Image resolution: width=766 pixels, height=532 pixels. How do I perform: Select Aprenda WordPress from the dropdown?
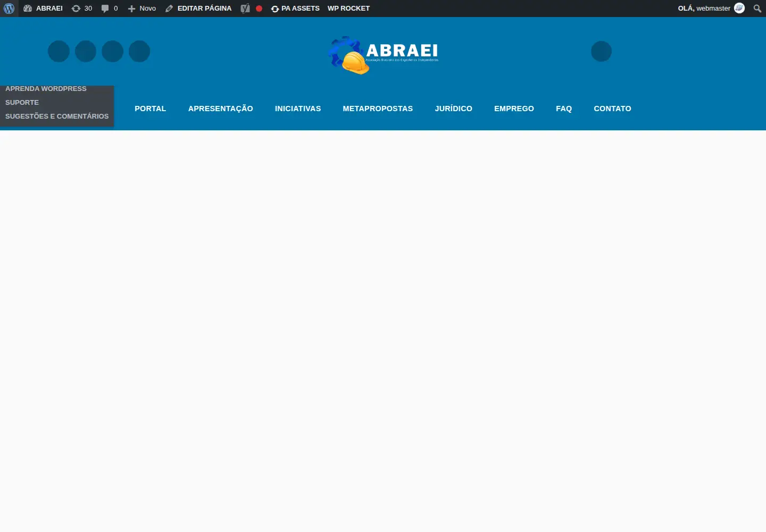pyautogui.click(x=46, y=89)
